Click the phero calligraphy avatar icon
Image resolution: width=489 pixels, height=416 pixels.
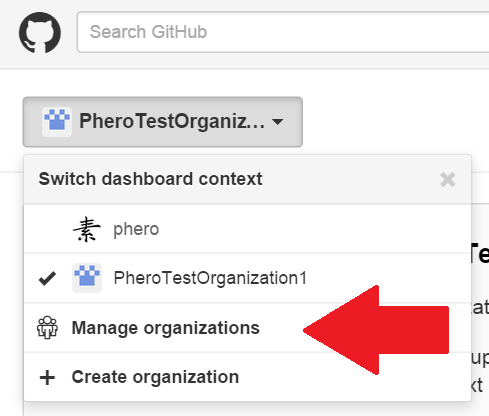[x=87, y=229]
